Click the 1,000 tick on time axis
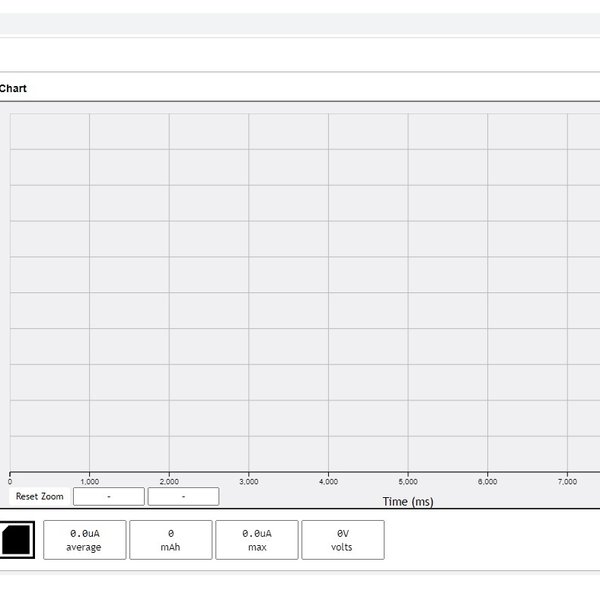The image size is (600, 600). tap(89, 481)
